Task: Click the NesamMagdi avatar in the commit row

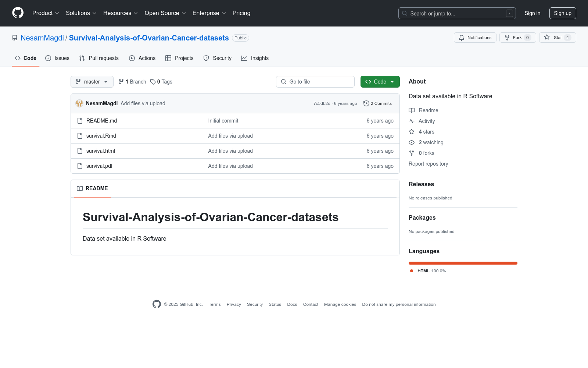Action: pyautogui.click(x=79, y=103)
